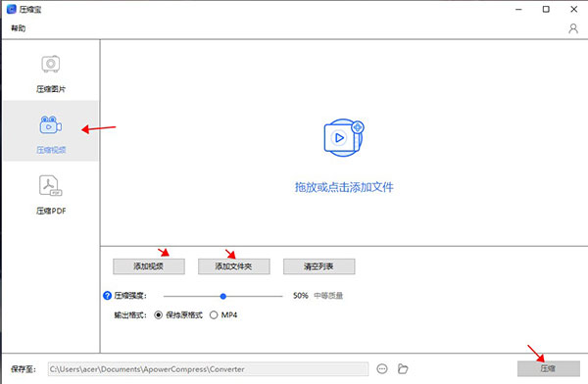Viewport: 588px width, 384px height.
Task: Click the 添加视频 button
Action: click(149, 266)
